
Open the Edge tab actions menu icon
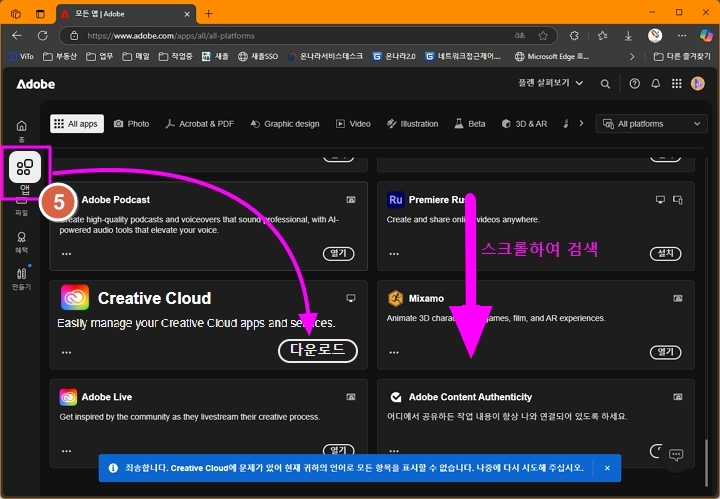click(x=40, y=14)
